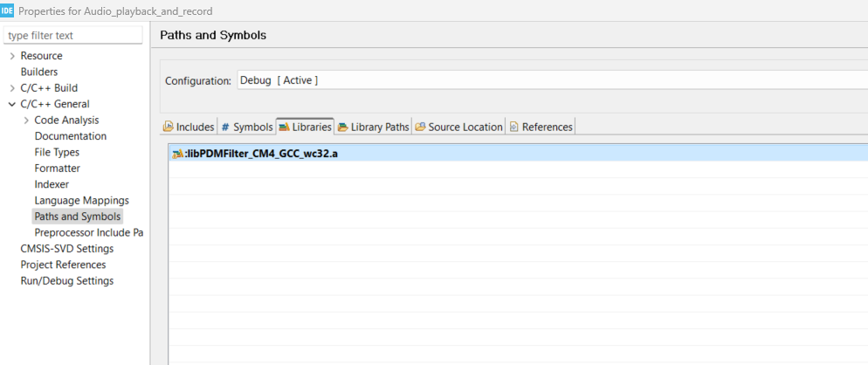This screenshot has width=868, height=365.
Task: Click the Source Location folder icon
Action: tap(420, 127)
